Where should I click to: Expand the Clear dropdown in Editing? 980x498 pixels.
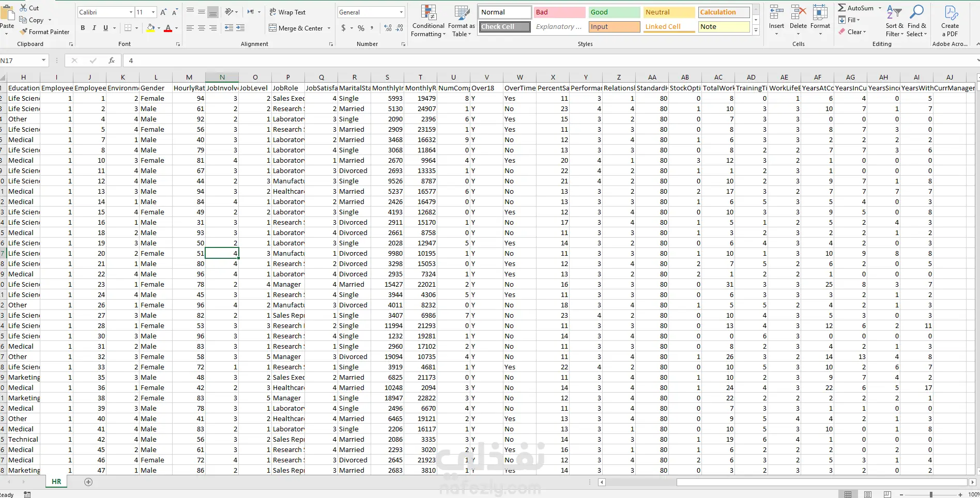pyautogui.click(x=864, y=32)
